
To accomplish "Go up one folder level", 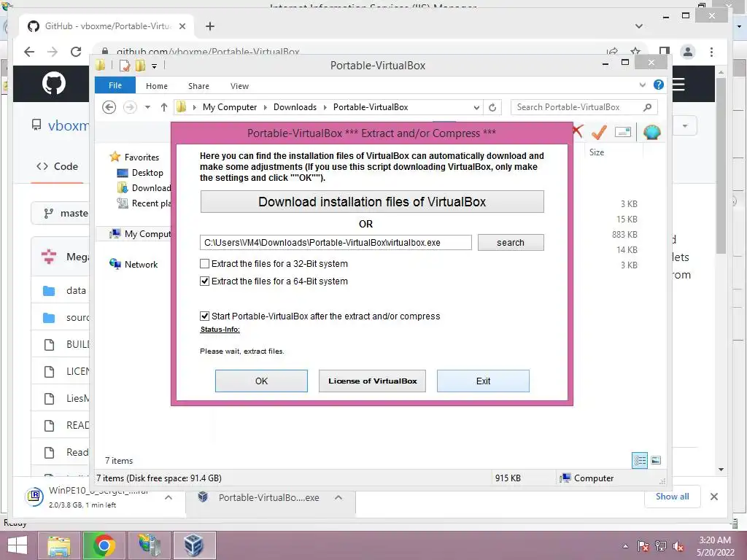I will (x=164, y=107).
